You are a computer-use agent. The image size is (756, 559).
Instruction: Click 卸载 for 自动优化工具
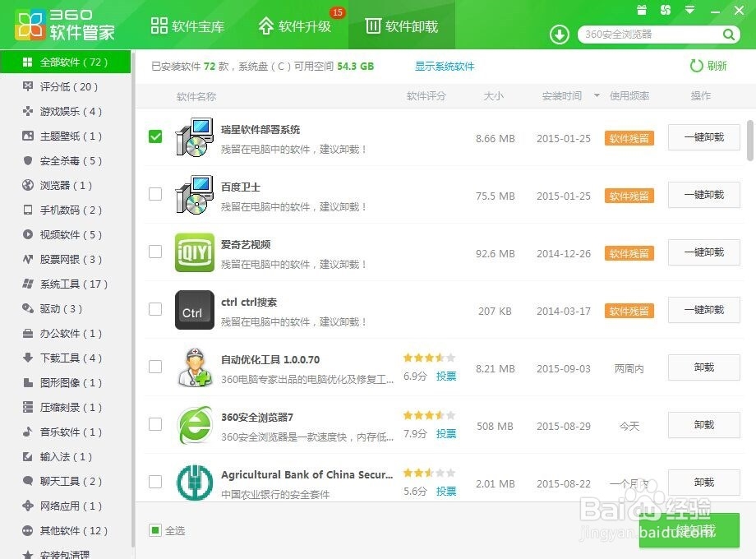pos(704,367)
